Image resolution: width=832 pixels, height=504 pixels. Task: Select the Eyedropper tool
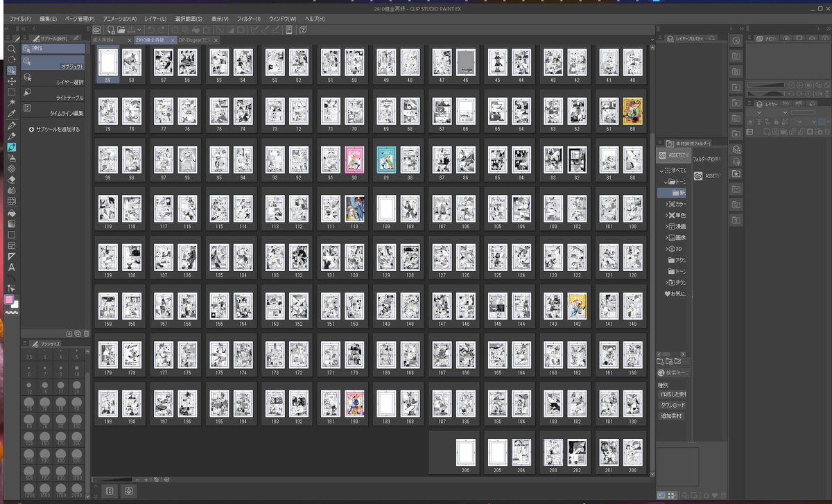coord(12,113)
